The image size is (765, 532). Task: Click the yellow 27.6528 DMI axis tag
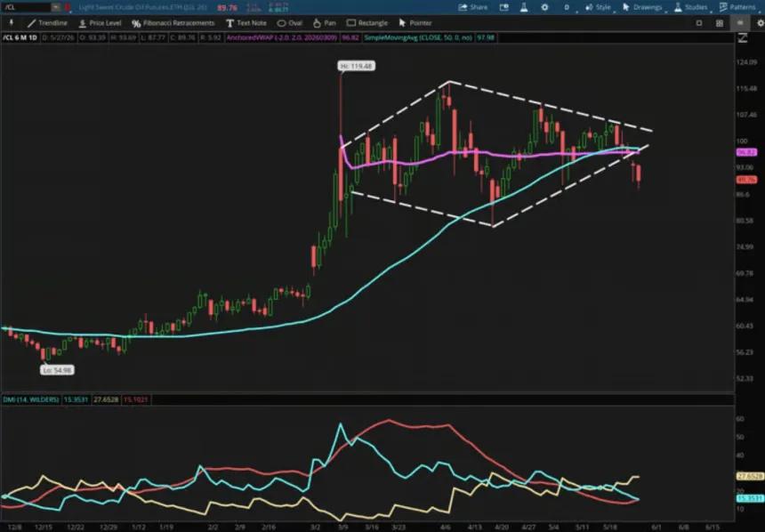click(x=749, y=476)
